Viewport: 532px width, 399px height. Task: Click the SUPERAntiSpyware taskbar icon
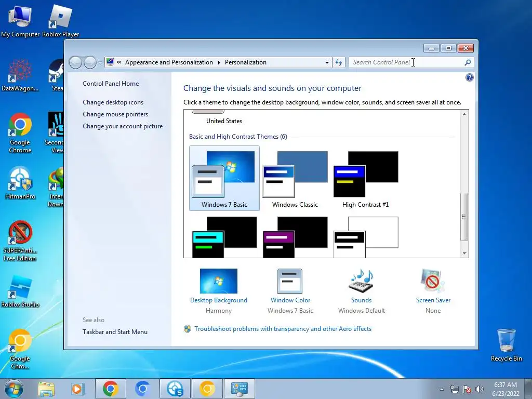175,389
